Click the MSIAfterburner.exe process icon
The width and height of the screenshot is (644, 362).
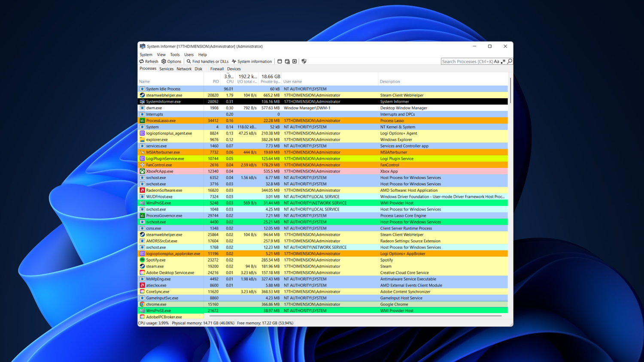click(x=142, y=152)
